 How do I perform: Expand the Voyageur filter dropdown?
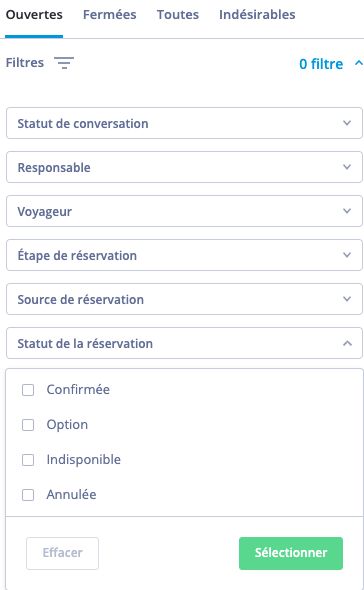(x=184, y=211)
